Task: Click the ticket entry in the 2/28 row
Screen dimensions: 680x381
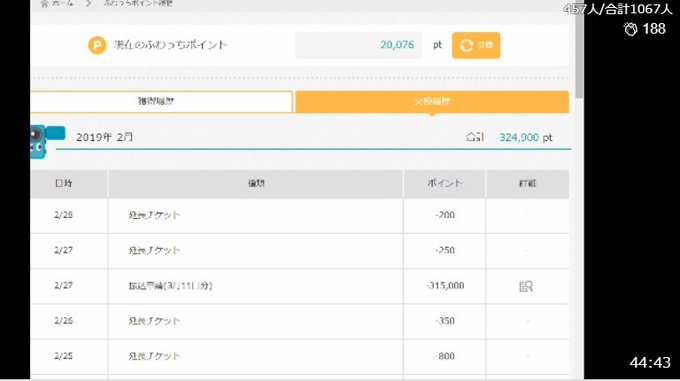Action: [154, 215]
